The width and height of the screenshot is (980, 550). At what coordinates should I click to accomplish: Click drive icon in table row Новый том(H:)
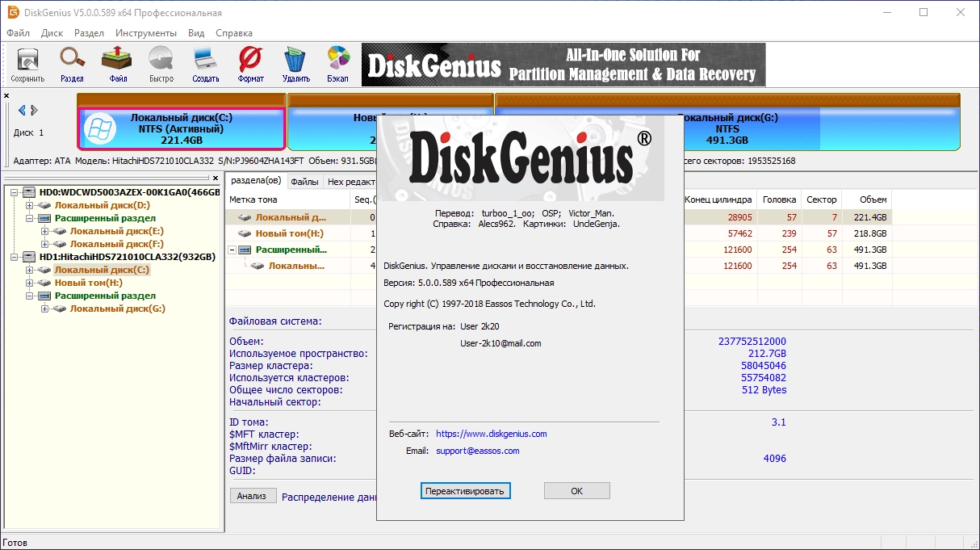(245, 233)
